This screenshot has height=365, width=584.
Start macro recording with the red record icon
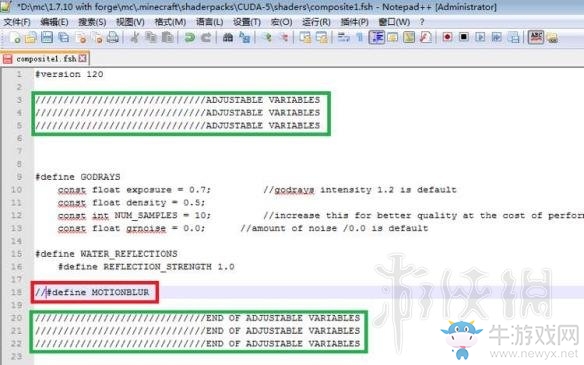(x=447, y=37)
